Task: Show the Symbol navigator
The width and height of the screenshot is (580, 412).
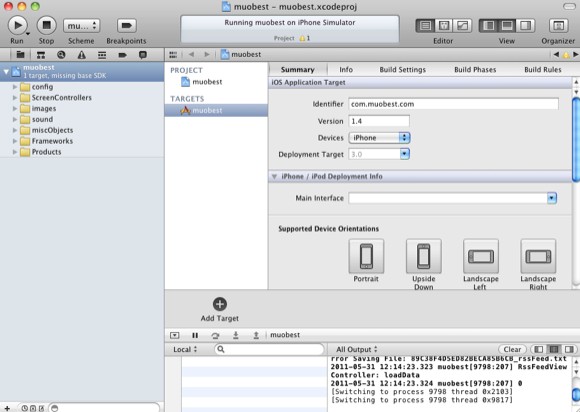Action: 41,55
